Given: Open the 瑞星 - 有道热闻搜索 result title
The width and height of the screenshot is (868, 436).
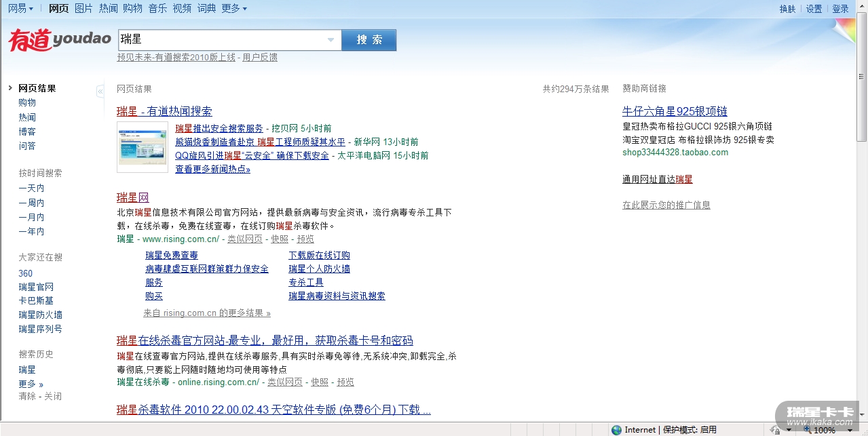Looking at the screenshot, I should click(x=164, y=111).
